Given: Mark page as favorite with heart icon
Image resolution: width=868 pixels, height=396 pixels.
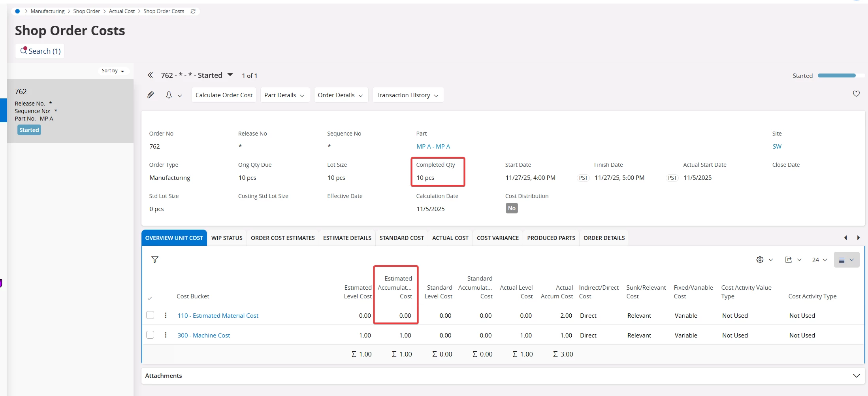Looking at the screenshot, I should (x=856, y=94).
